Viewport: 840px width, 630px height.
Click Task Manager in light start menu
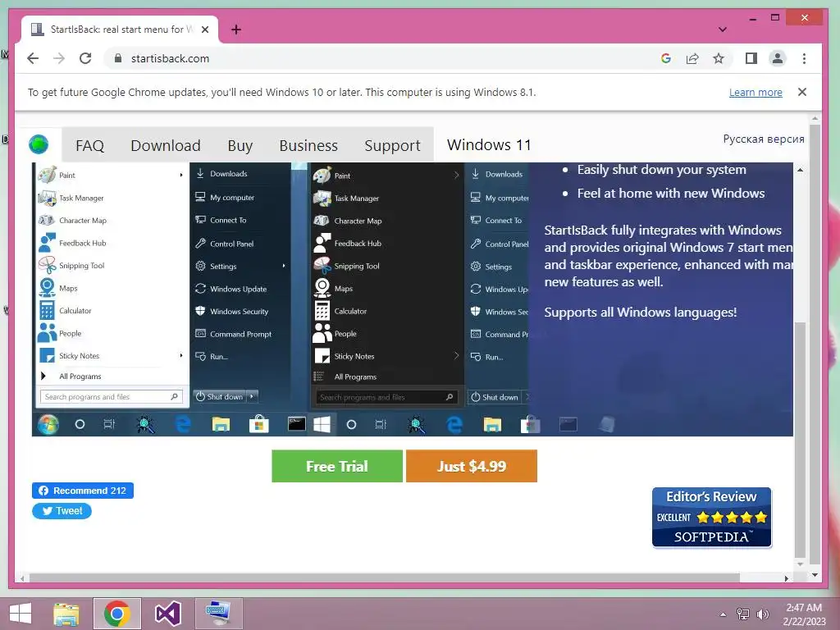(81, 198)
